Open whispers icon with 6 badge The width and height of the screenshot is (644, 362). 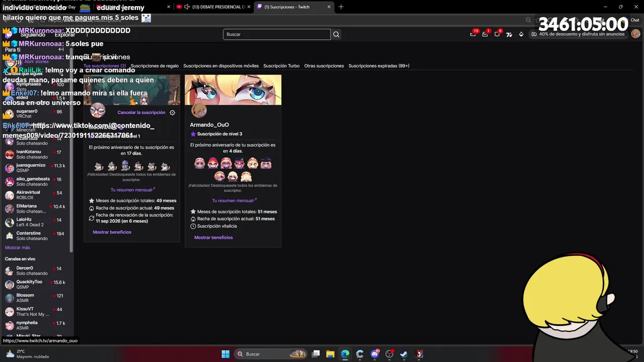click(x=497, y=34)
